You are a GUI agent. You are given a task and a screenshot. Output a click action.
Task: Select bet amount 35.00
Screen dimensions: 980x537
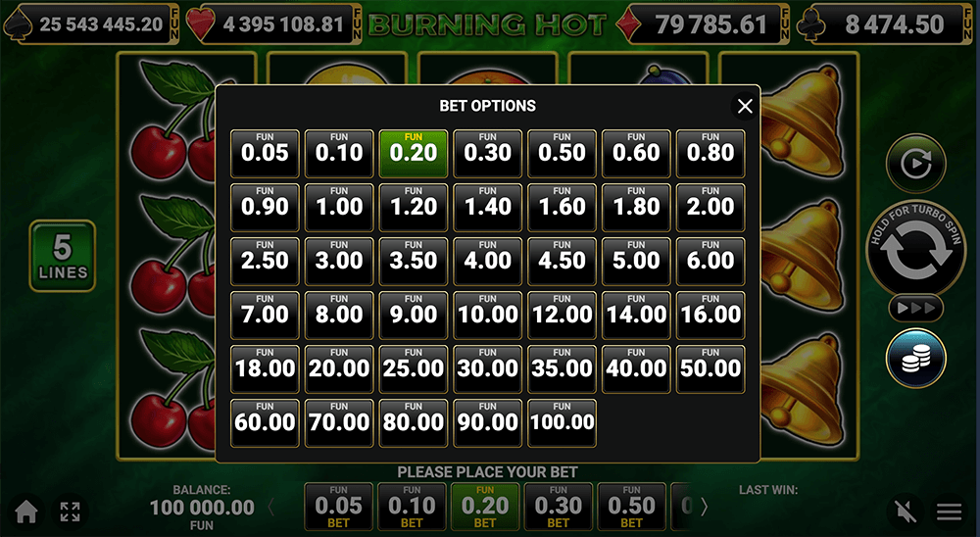[x=562, y=368]
